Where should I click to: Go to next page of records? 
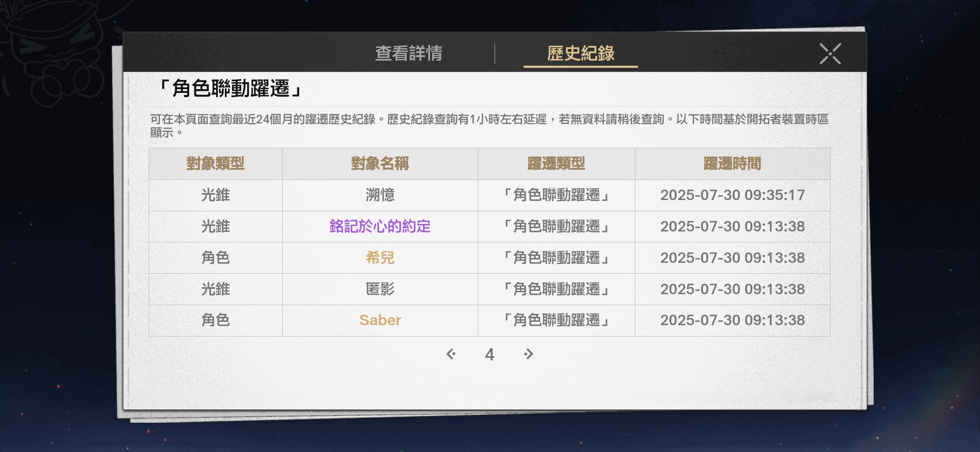pyautogui.click(x=528, y=354)
